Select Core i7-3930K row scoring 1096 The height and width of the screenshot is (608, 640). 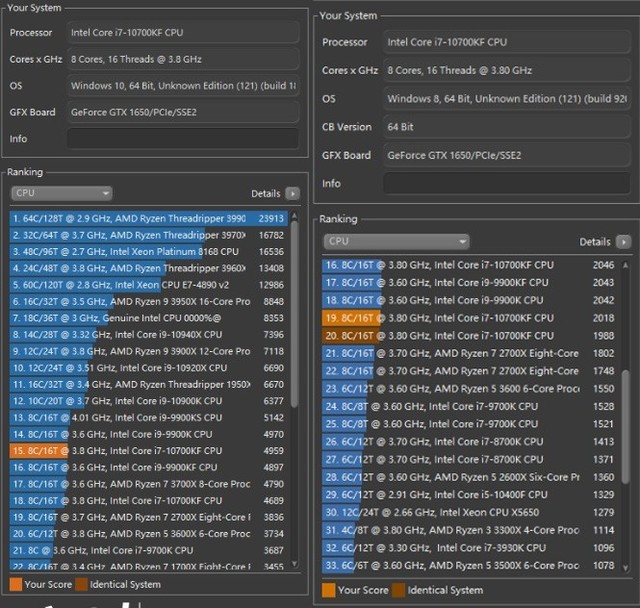click(470, 548)
